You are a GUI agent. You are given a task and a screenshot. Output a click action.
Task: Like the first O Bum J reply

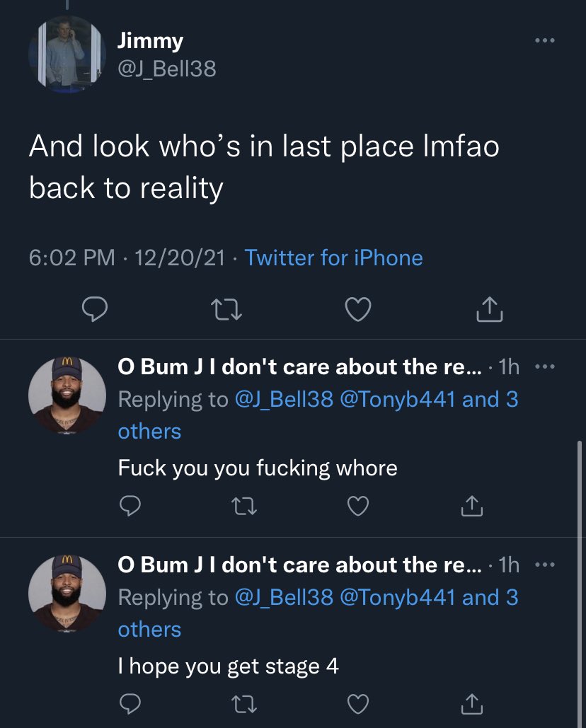358,506
